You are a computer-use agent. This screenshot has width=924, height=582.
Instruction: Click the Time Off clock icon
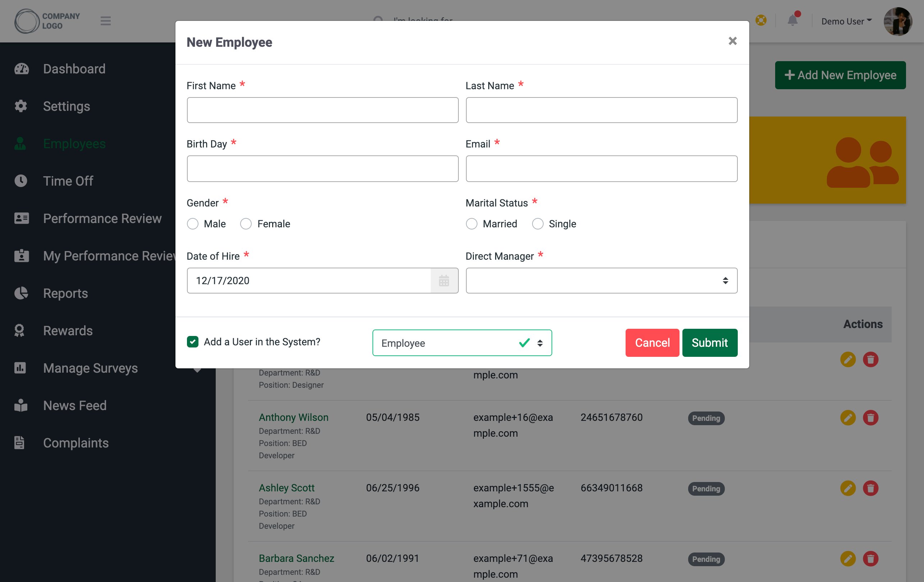(21, 181)
